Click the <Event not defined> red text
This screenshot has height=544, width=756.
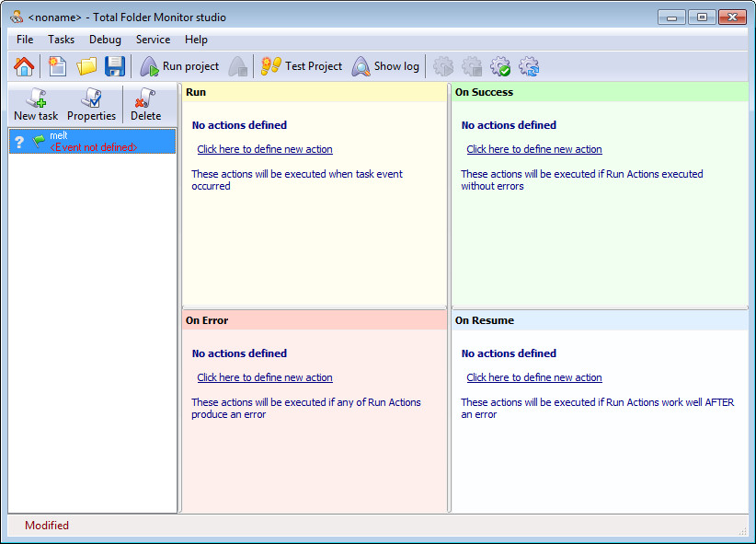[94, 147]
